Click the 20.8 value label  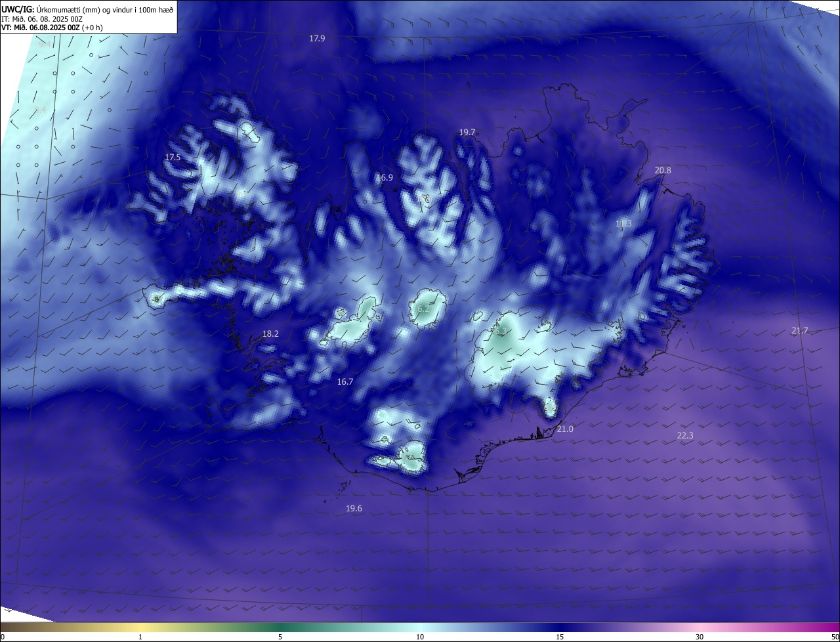tap(663, 171)
